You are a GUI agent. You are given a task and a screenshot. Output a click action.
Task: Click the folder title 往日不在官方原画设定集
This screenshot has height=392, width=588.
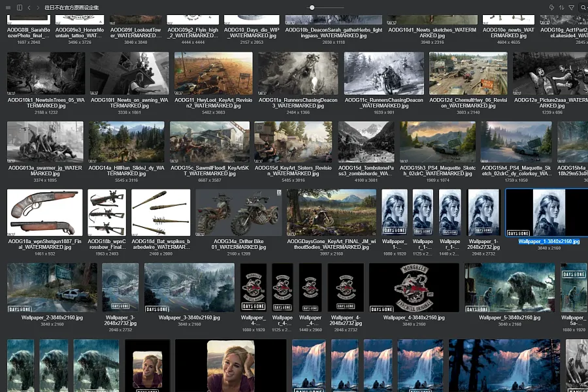(x=72, y=7)
